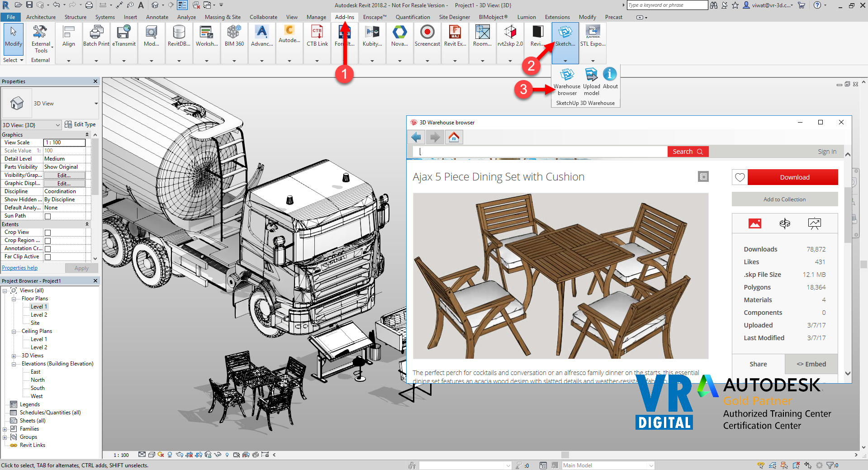The image size is (868, 470).
Task: Open the Architecture ribbon tab
Action: pos(41,17)
